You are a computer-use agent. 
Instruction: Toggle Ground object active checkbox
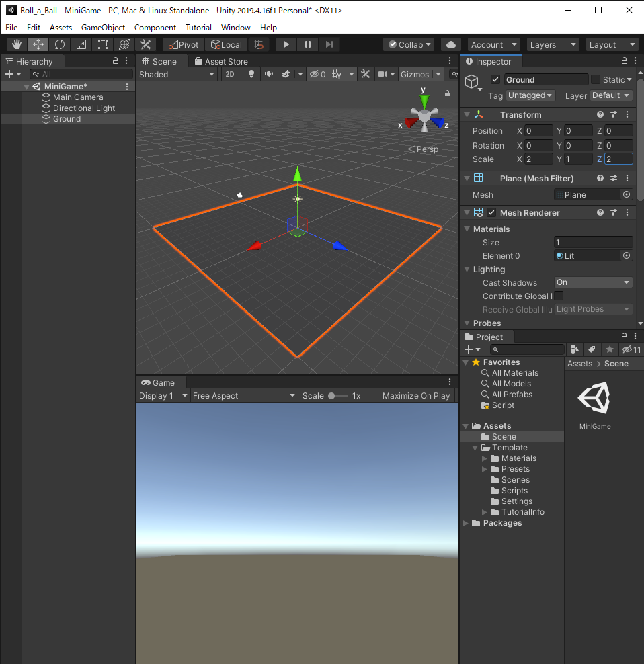[x=495, y=79]
